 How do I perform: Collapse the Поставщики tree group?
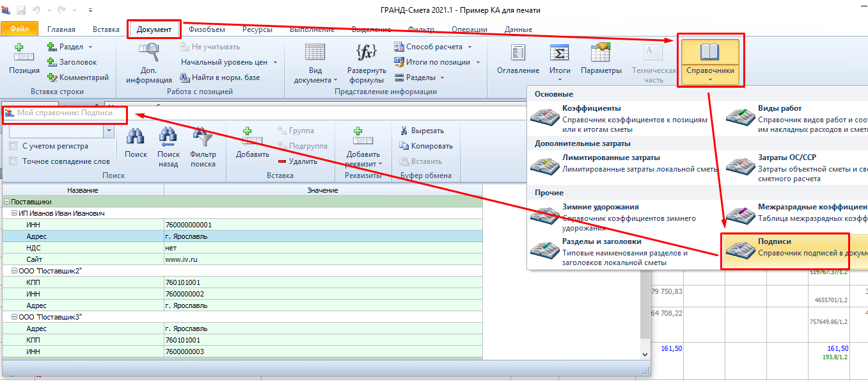point(6,202)
